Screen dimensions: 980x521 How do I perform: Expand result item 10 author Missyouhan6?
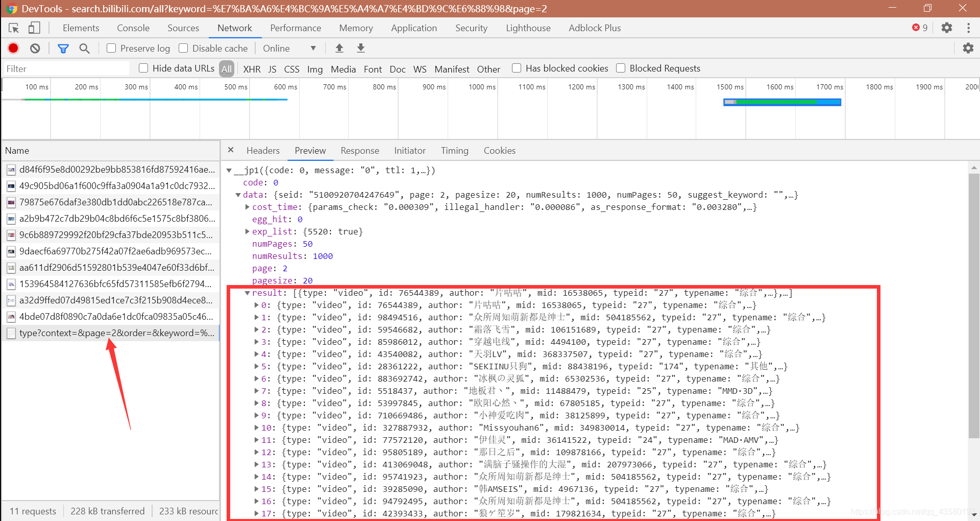pos(256,428)
